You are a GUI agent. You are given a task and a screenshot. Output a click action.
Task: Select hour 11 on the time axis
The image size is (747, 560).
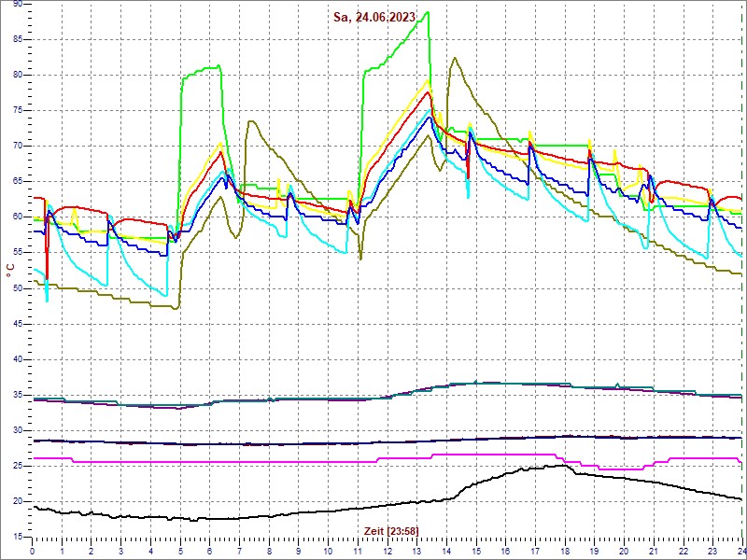click(x=358, y=550)
